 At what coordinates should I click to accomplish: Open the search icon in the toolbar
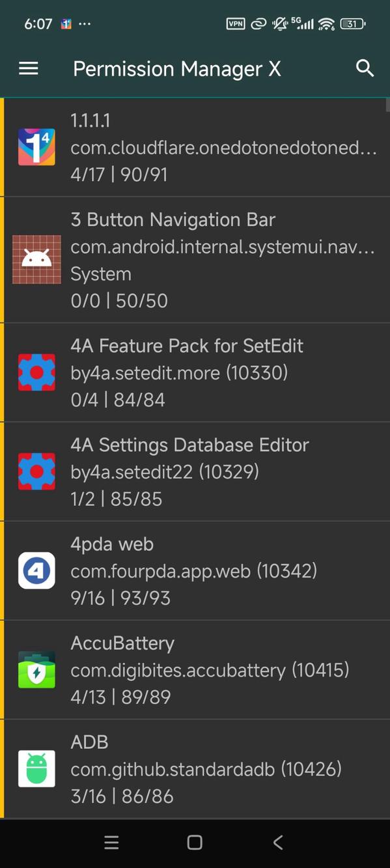pyautogui.click(x=364, y=68)
